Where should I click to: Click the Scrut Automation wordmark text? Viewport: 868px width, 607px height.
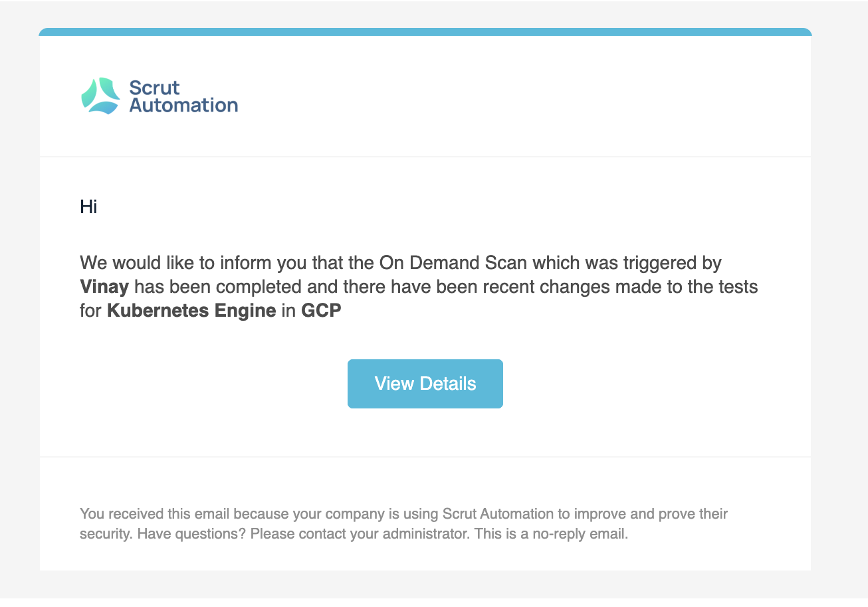tap(183, 96)
